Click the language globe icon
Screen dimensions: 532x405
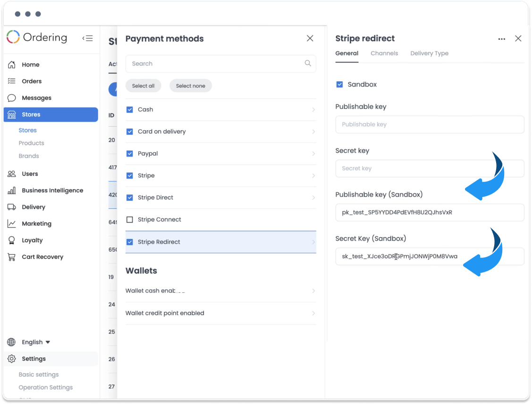tap(11, 342)
